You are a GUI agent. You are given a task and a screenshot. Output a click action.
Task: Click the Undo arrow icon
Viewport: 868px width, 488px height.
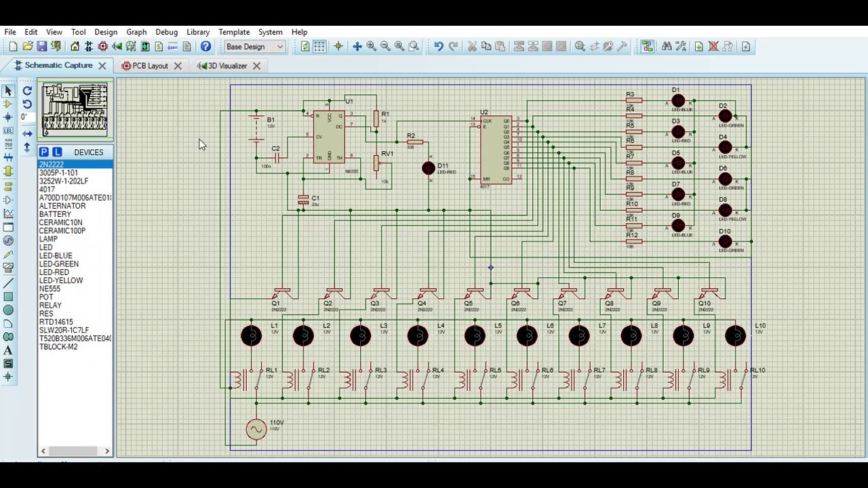pyautogui.click(x=439, y=46)
